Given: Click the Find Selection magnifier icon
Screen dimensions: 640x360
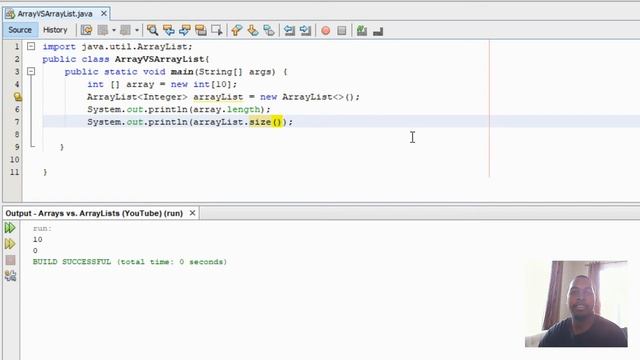Looking at the screenshot, I should click(152, 30).
